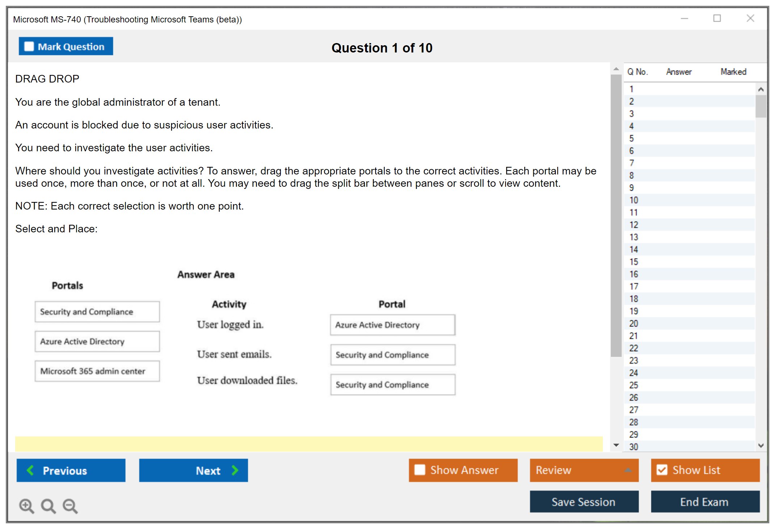Click the zoom in magnifier icon

tap(26, 506)
